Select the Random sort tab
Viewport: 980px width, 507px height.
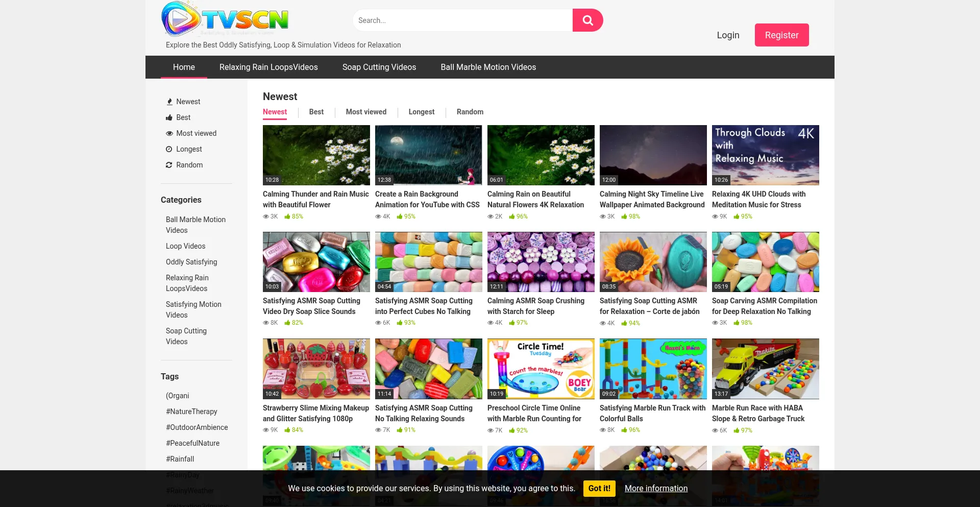click(x=470, y=112)
